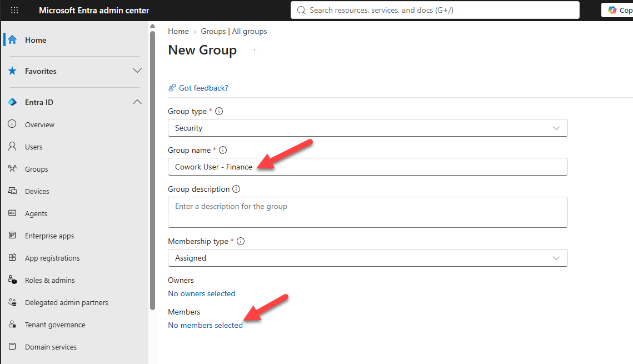Open Tenant governance in the sidebar
The height and width of the screenshot is (364, 633).
[x=56, y=325]
